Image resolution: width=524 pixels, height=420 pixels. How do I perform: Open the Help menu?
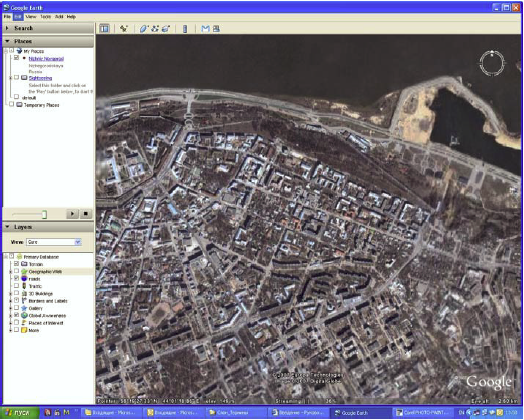click(71, 16)
